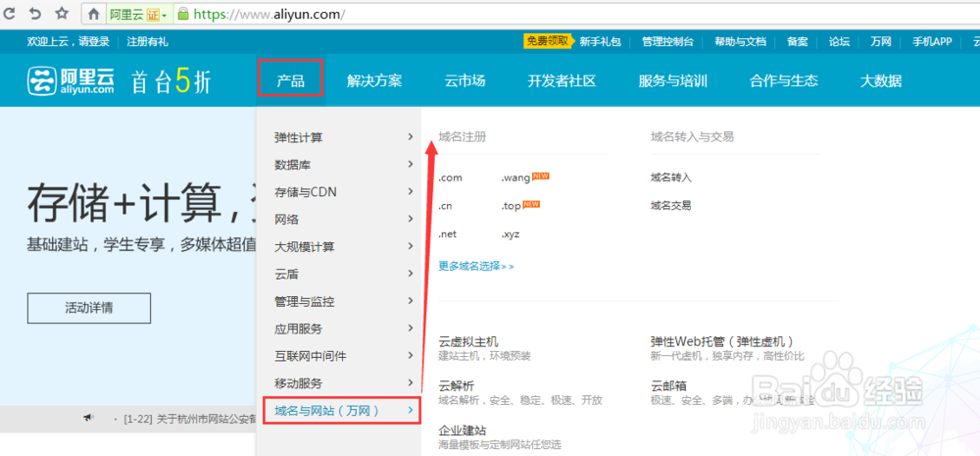Expand the 弹性计算 category arrow

tap(410, 136)
